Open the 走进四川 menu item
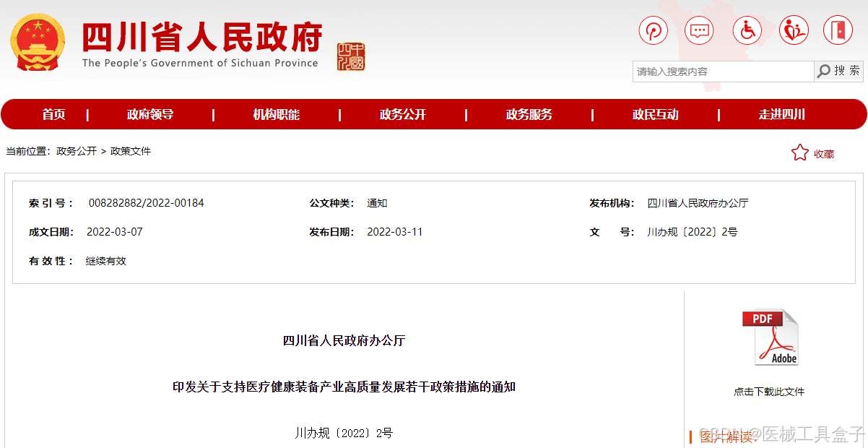The height and width of the screenshot is (448, 868). point(782,114)
